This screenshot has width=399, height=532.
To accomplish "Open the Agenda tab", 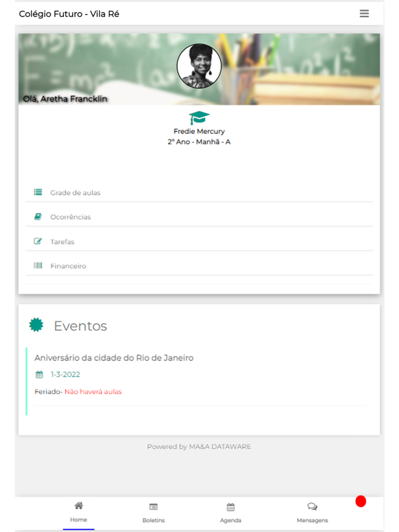I will coord(231,513).
